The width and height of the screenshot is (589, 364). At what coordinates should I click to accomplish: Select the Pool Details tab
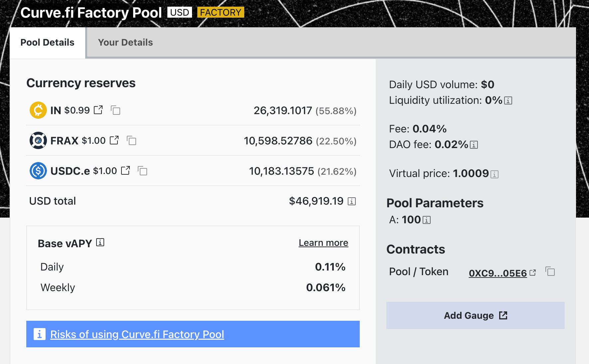pyautogui.click(x=48, y=43)
